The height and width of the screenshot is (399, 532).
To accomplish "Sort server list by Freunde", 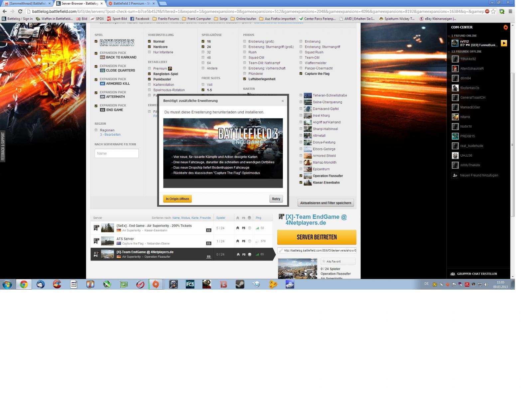I will [x=205, y=218].
